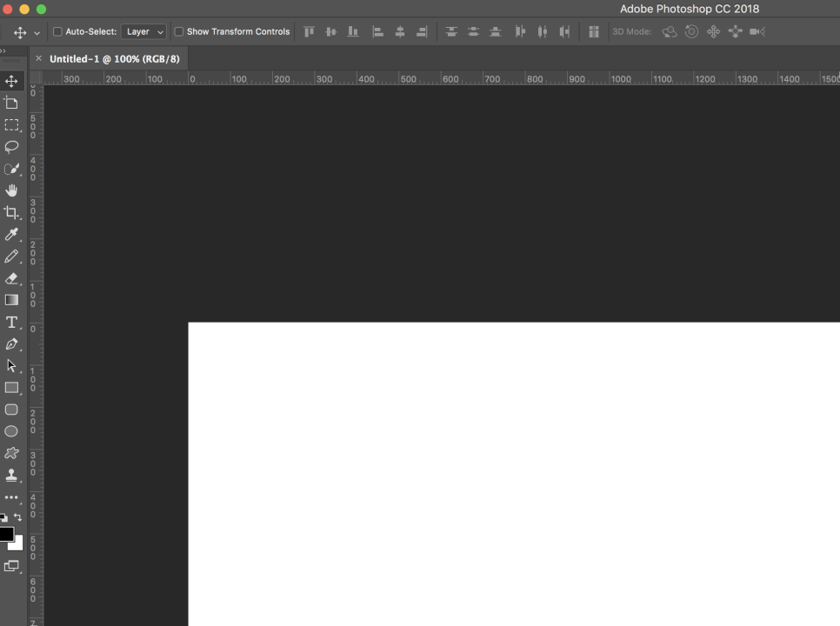Click the background white color swatch
Image resolution: width=840 pixels, height=626 pixels.
click(x=18, y=545)
